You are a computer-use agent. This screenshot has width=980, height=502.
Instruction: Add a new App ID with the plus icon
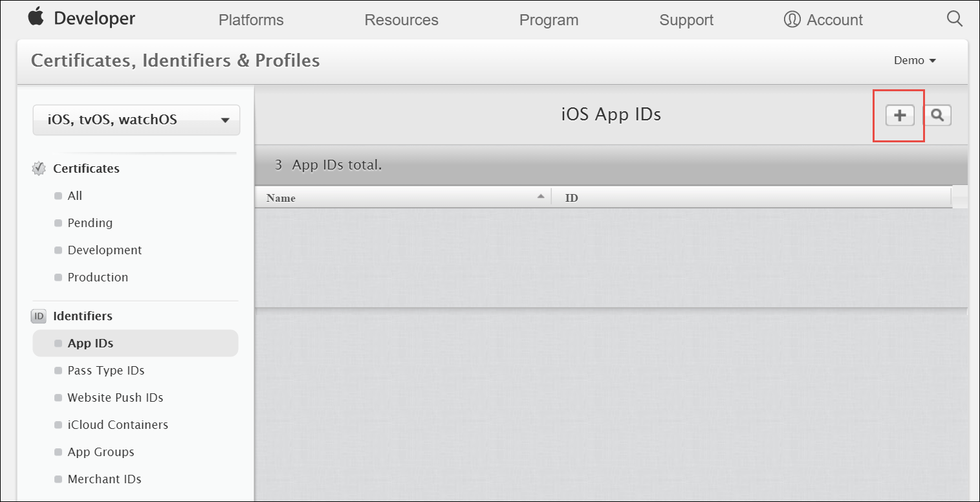(x=898, y=115)
